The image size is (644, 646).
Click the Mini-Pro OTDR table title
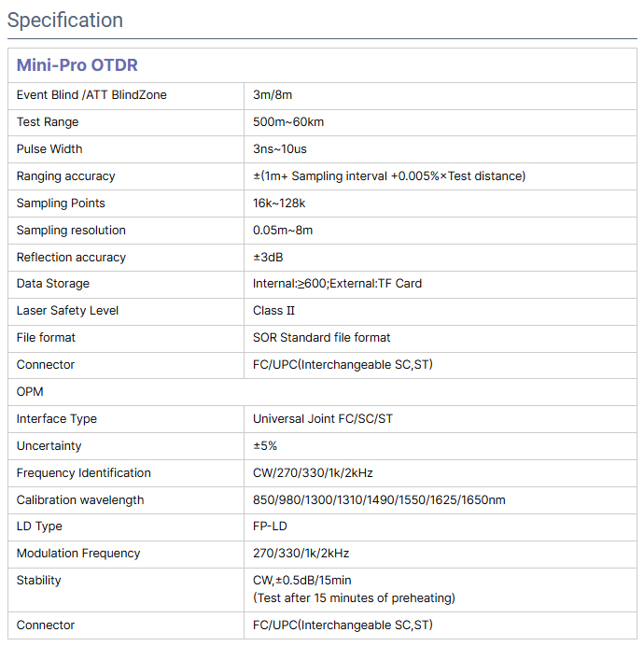77,65
